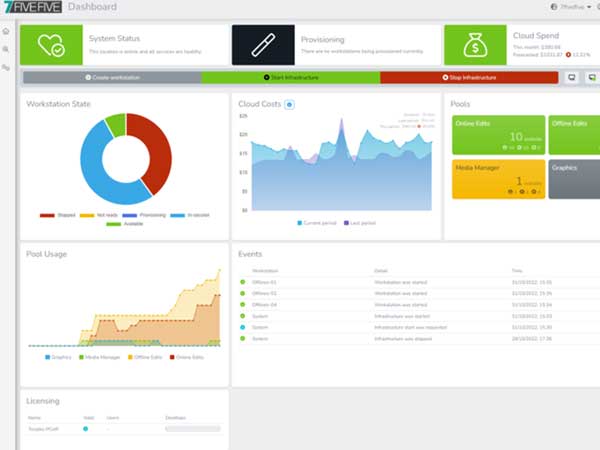Toggle Online Edits legend in Pool Usage
This screenshot has width=600, height=450.
(x=187, y=357)
